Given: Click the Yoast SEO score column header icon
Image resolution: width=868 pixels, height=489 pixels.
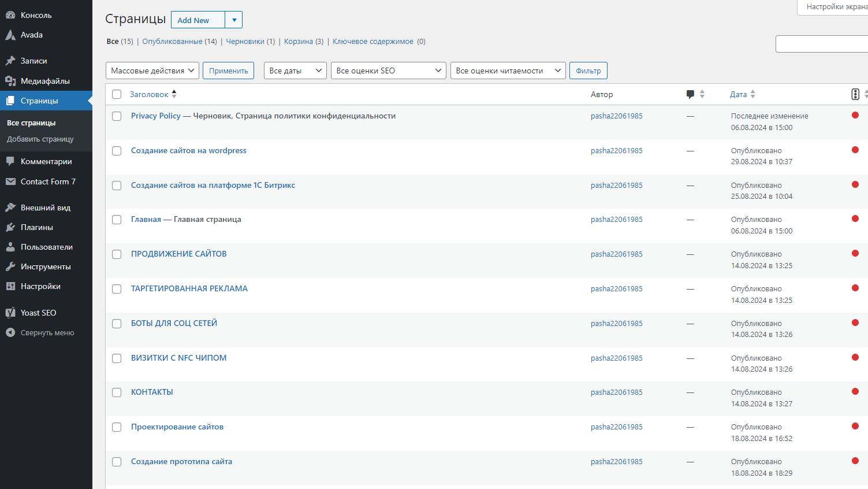Looking at the screenshot, I should (x=855, y=94).
